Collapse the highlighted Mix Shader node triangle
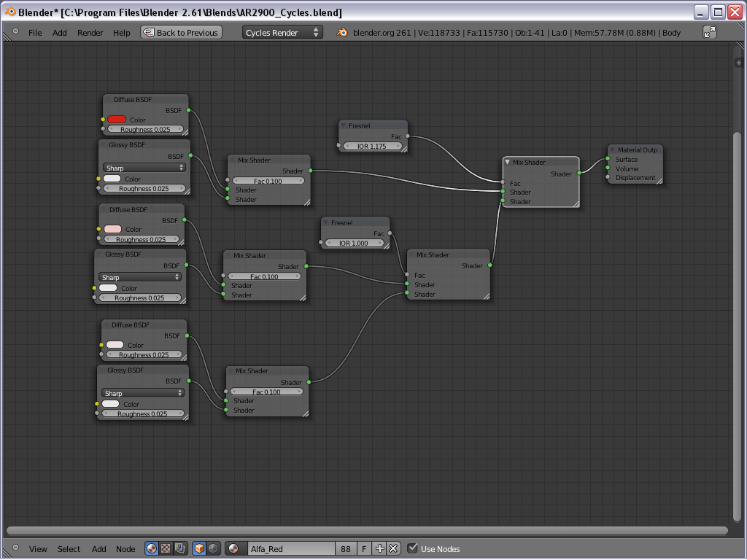747x560 pixels. [x=508, y=162]
